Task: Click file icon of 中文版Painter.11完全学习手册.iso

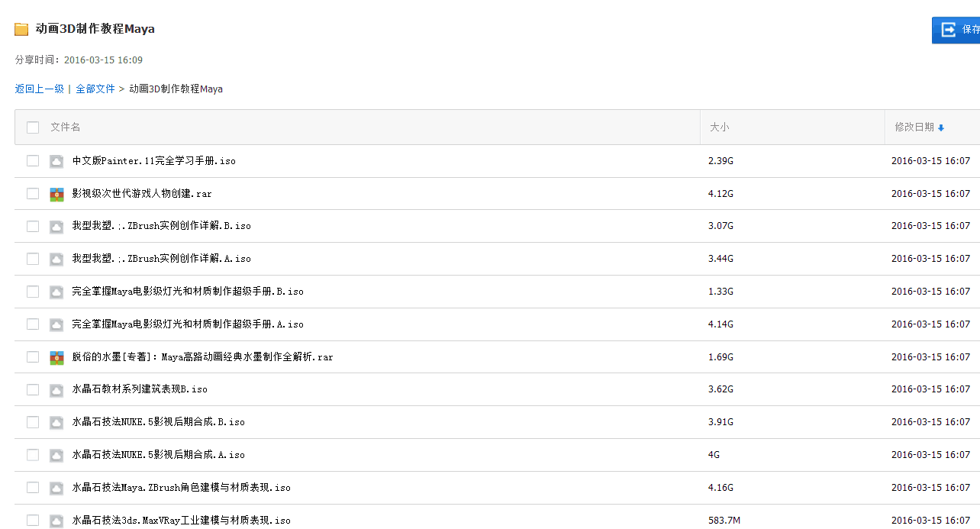Action: pos(56,161)
